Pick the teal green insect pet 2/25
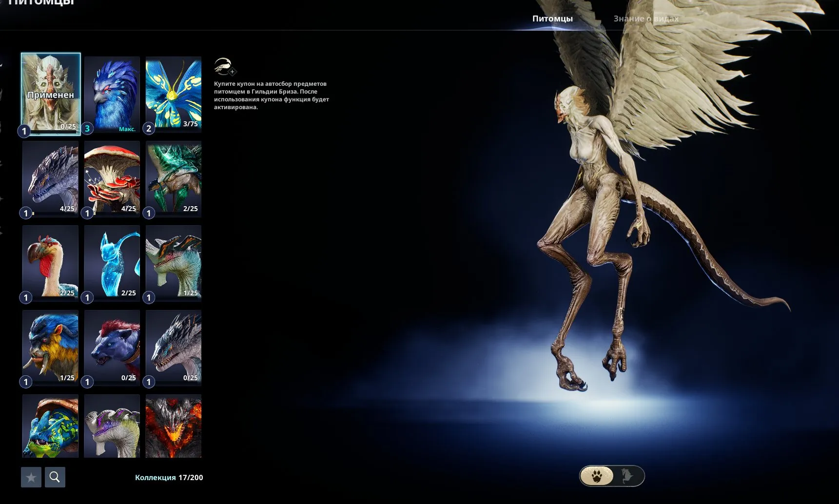 174,179
